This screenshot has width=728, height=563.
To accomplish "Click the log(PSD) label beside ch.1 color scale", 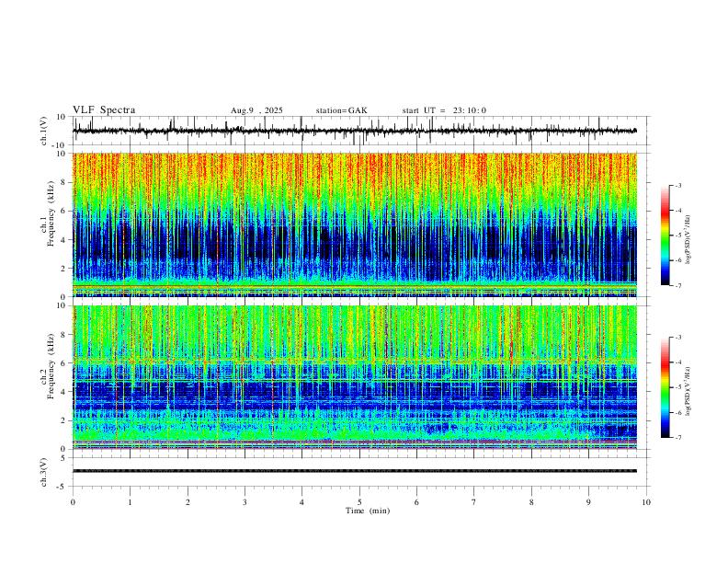I will (688, 240).
